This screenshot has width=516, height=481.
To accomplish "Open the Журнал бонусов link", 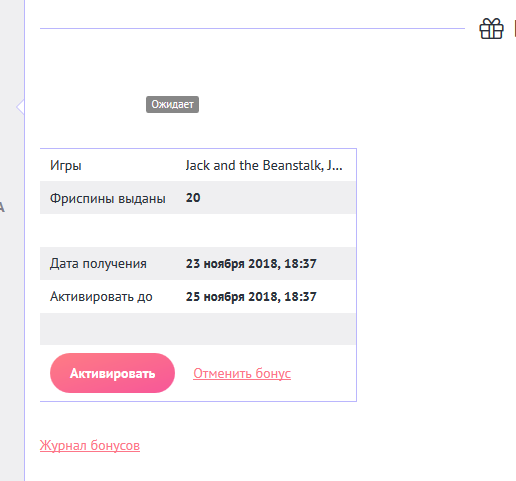I will click(90, 445).
